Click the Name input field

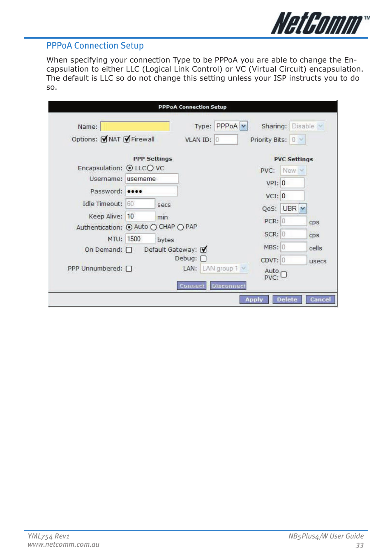pyautogui.click(x=135, y=126)
